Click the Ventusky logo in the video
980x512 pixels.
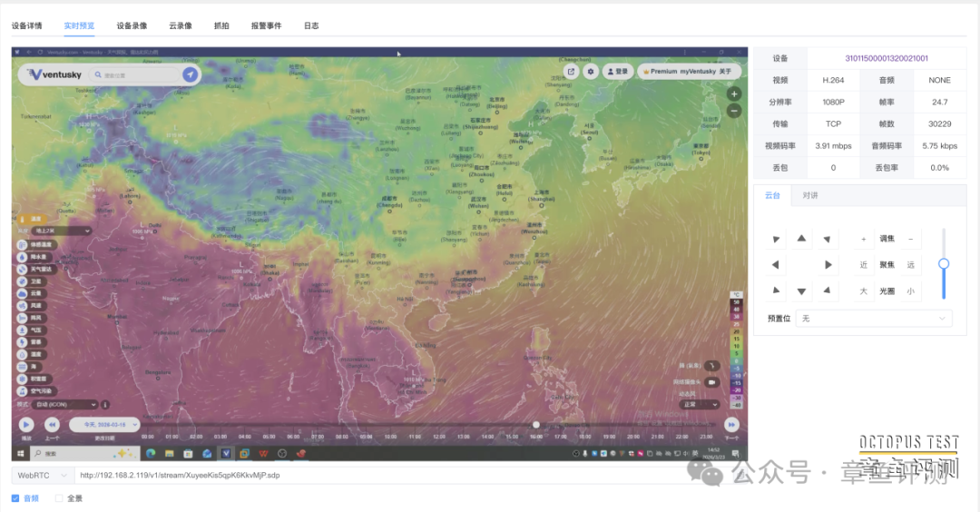click(55, 74)
